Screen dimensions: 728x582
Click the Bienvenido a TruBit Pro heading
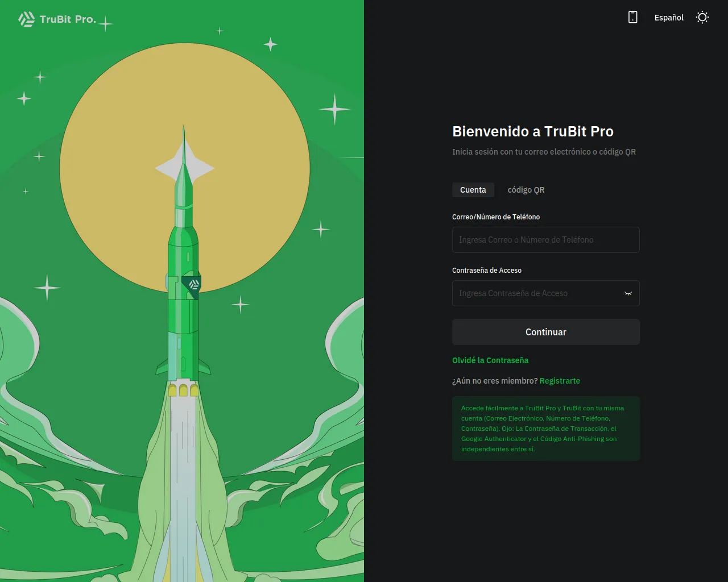(x=533, y=131)
